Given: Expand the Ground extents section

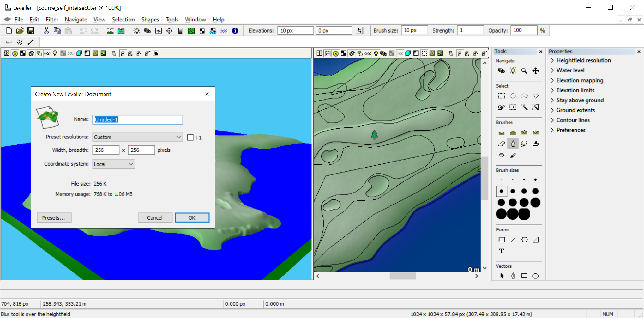Looking at the screenshot, I should (552, 110).
